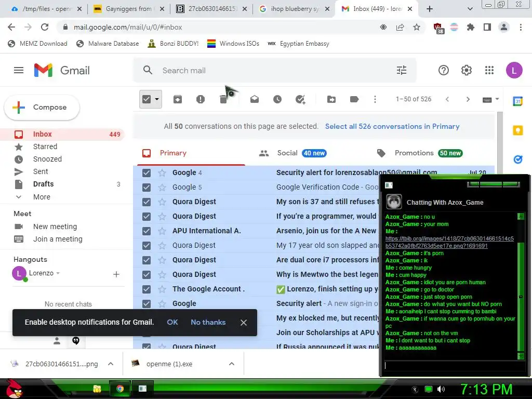The width and height of the screenshot is (532, 399).
Task: Open download options for the png file
Action: (x=111, y=364)
